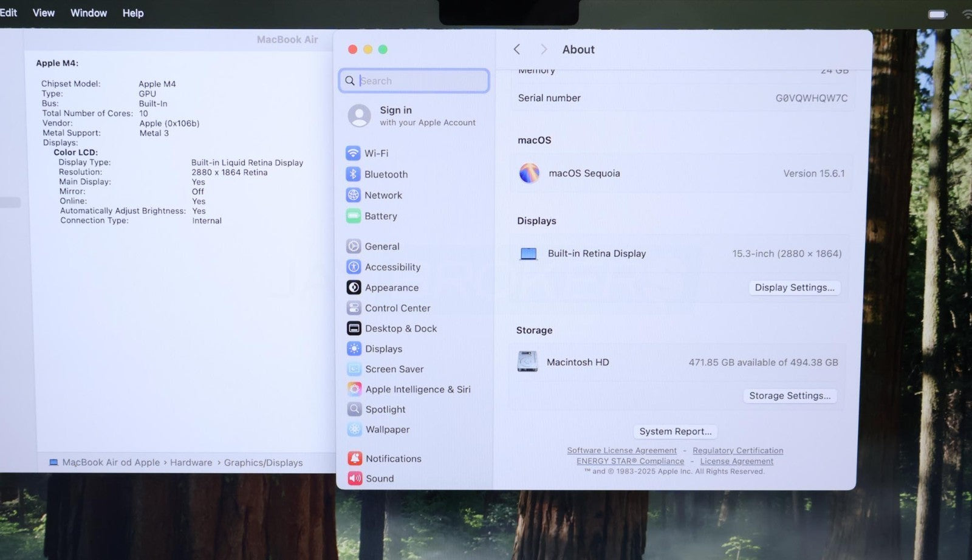The height and width of the screenshot is (560, 972).
Task: Open the Software License Agreement link
Action: [621, 451]
